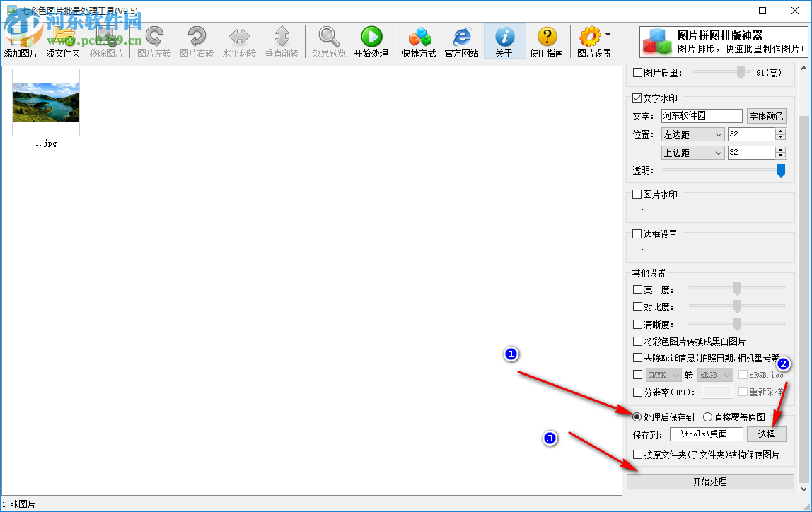Click the 添加图片 (add image) toolbar icon
This screenshot has width=812, height=512.
coord(21,42)
